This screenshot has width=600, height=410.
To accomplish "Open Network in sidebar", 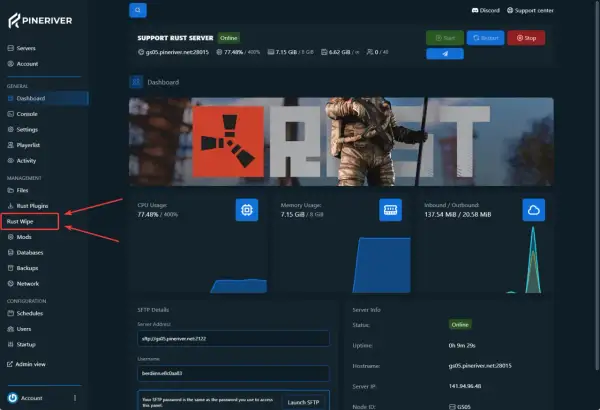I will coord(23,284).
